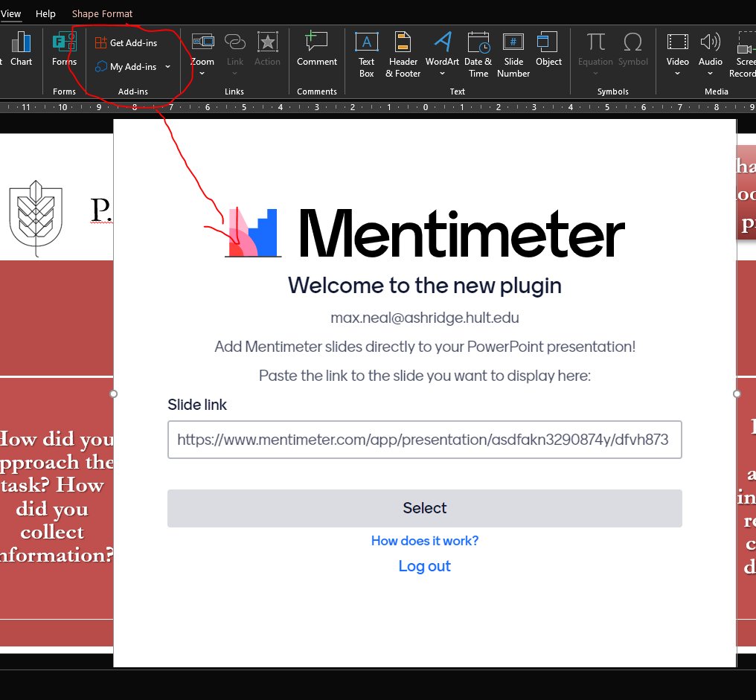The image size is (756, 700).
Task: Expand the My Add-ins dropdown arrow
Action: (167, 66)
